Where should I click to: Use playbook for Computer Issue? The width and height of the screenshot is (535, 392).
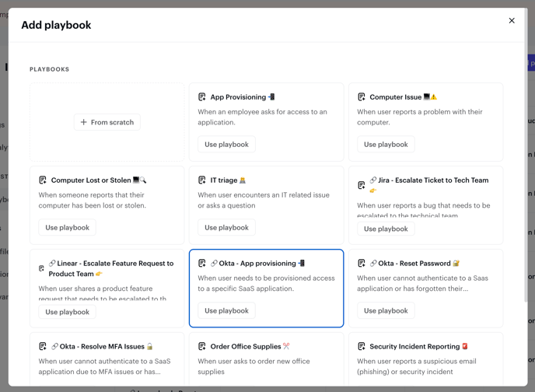(x=386, y=145)
